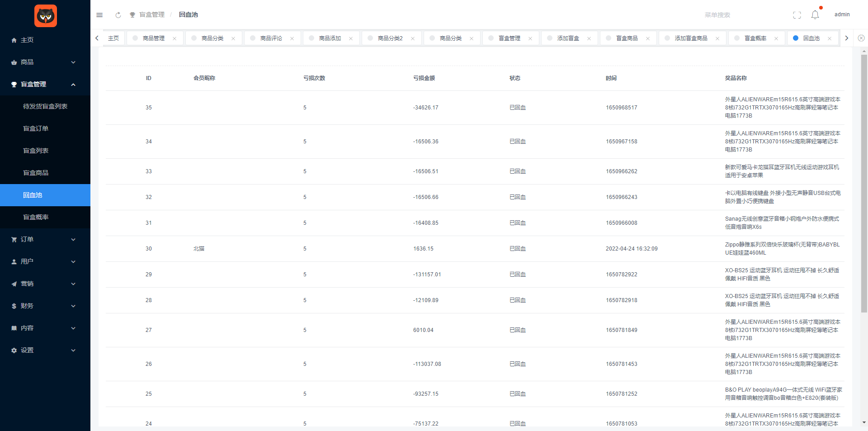Click timestamp 2022-04-24 16:32:09
The width and height of the screenshot is (868, 431).
tap(632, 249)
